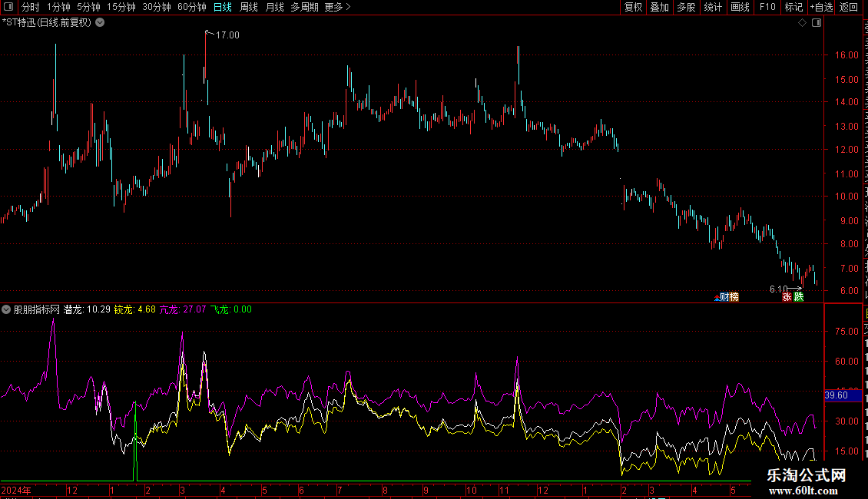Click the 13.00 price axis label
The height and width of the screenshot is (499, 868).
click(x=847, y=126)
